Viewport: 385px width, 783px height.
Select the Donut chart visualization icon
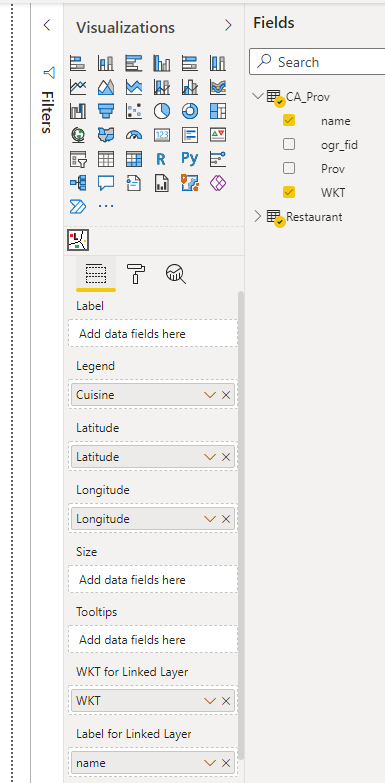tap(190, 111)
